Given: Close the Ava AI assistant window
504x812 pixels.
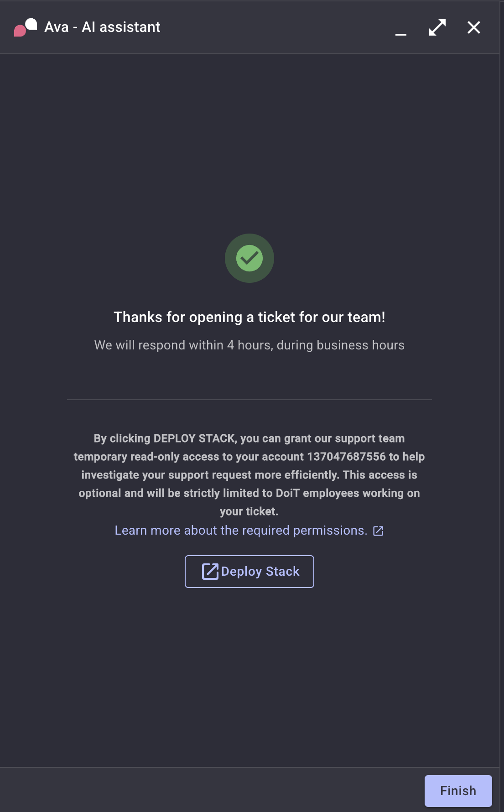Looking at the screenshot, I should tap(474, 27).
